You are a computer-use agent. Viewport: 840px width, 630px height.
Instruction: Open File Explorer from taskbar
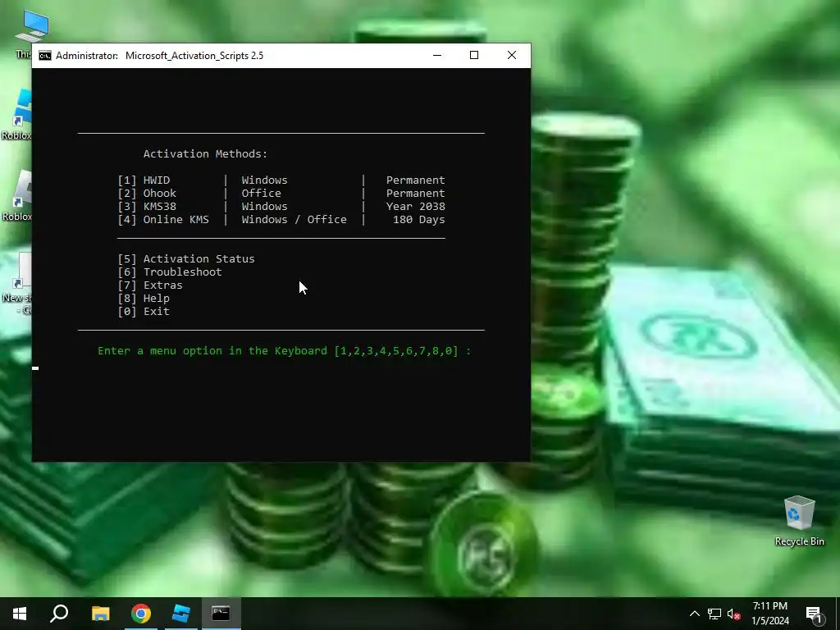tap(100, 614)
